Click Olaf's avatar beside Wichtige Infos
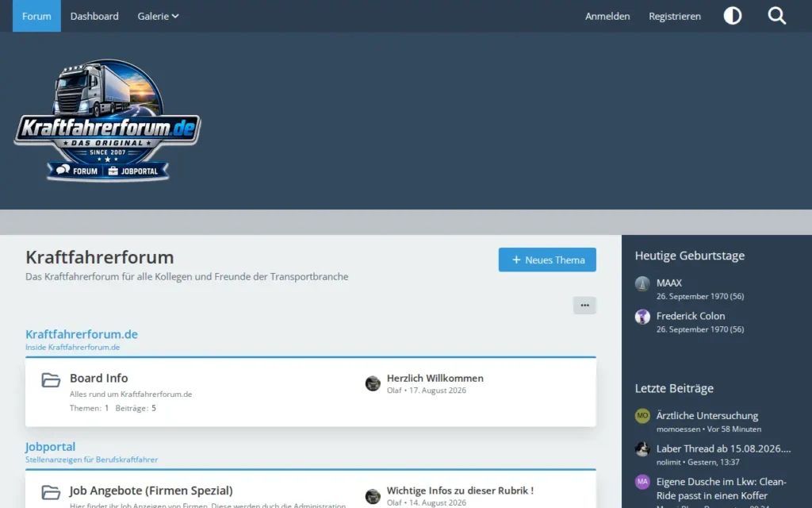Screen dimensions: 812x508 (373, 496)
